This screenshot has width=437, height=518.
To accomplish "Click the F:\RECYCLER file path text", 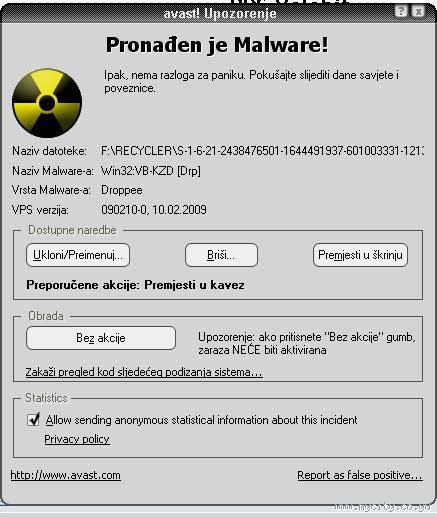I will tap(262, 151).
